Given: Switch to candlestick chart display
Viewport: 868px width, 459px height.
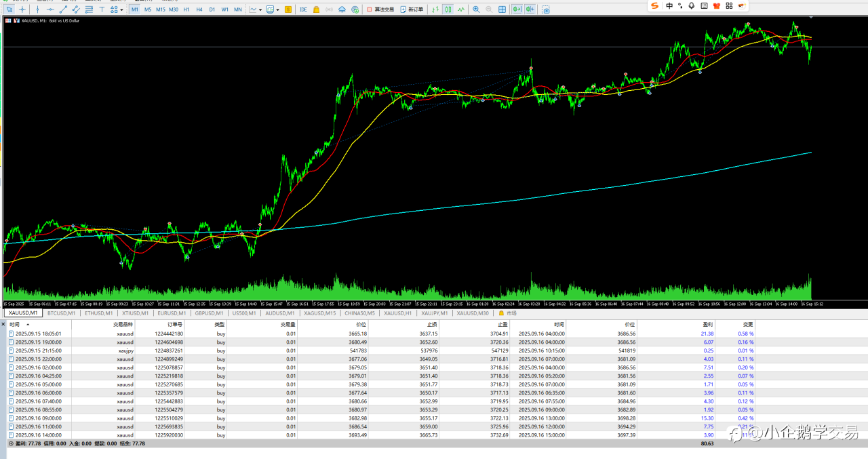Looking at the screenshot, I should coord(448,9).
